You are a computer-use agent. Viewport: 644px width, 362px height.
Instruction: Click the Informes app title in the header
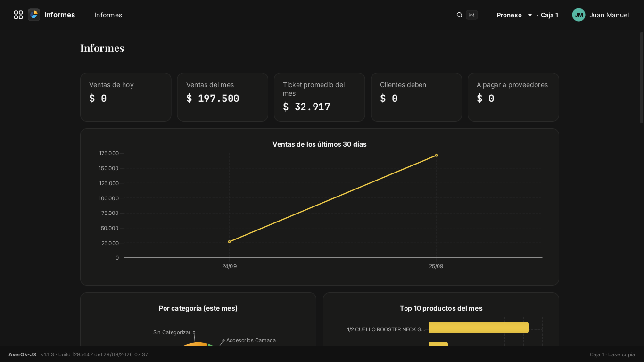[x=59, y=15]
